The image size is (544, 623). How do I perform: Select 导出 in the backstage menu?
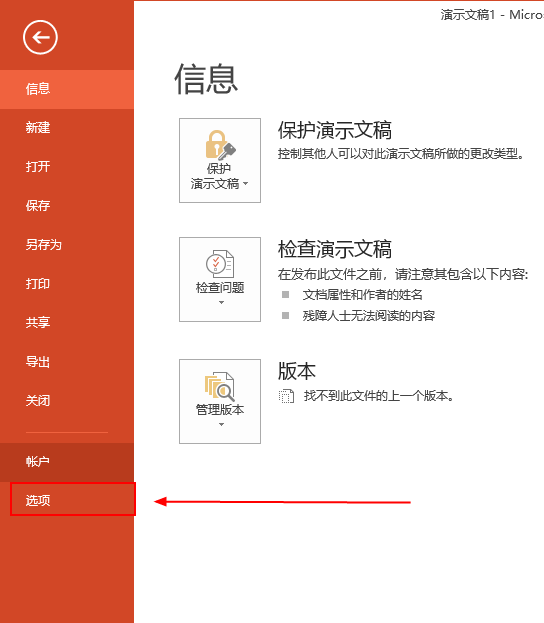tap(67, 361)
